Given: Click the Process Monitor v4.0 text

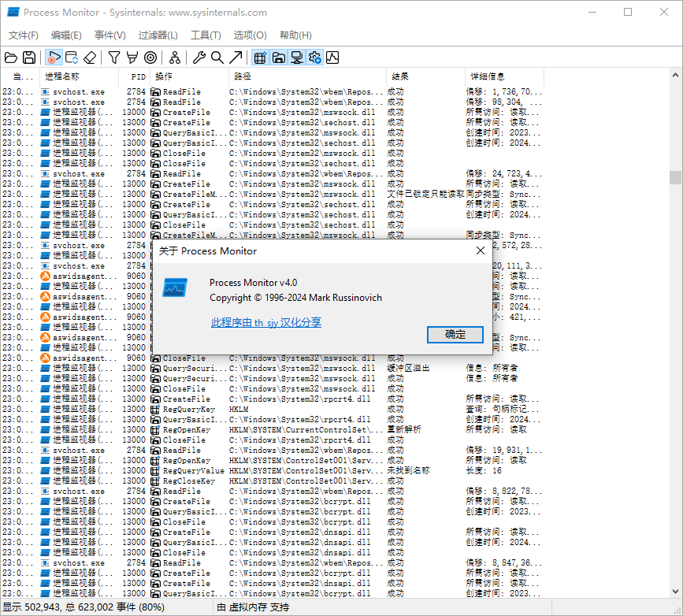Looking at the screenshot, I should pos(253,283).
